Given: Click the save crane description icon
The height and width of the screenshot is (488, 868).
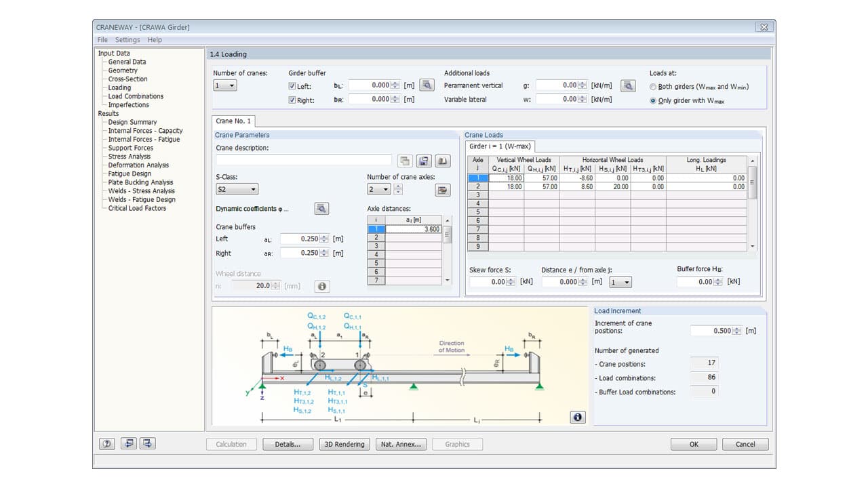Looking at the screenshot, I should click(424, 161).
